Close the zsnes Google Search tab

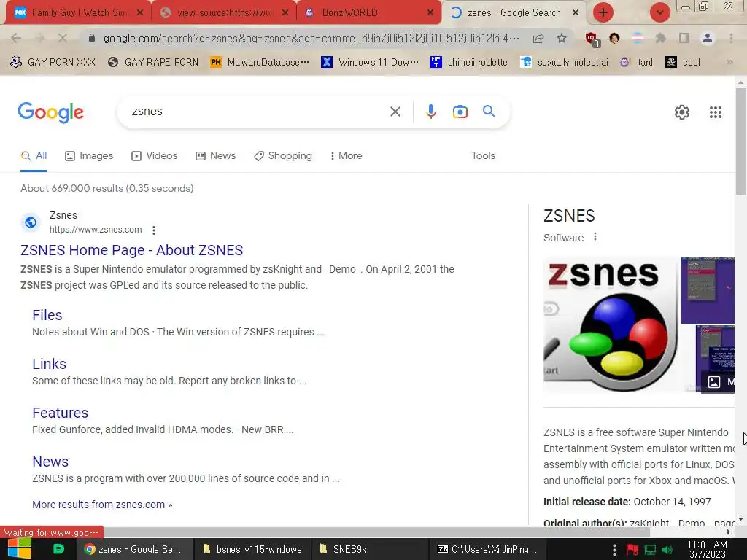tap(576, 13)
